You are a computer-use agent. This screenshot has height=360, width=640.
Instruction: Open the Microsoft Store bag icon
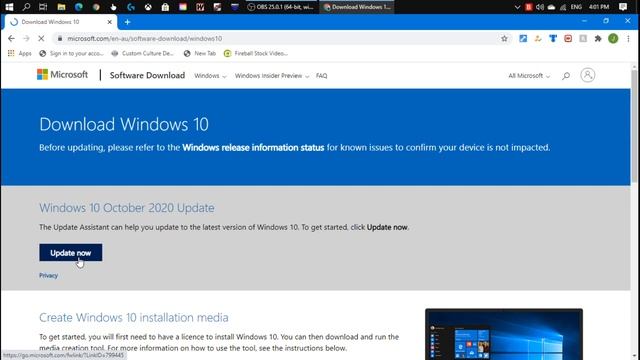tap(165, 7)
